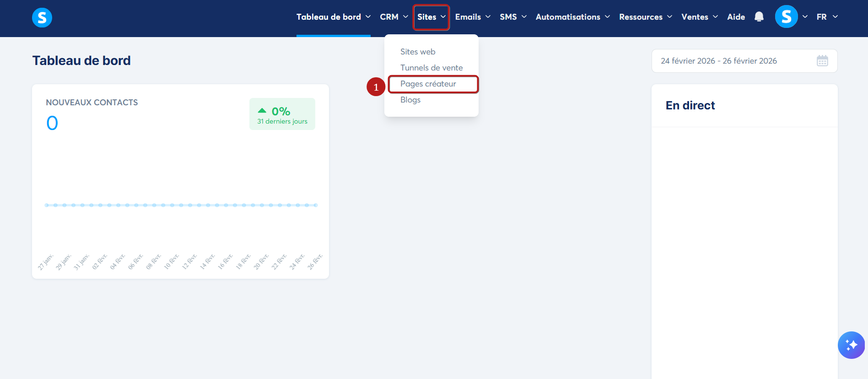Expand the Tableau de bord chevron
The width and height of the screenshot is (868, 379).
[368, 16]
